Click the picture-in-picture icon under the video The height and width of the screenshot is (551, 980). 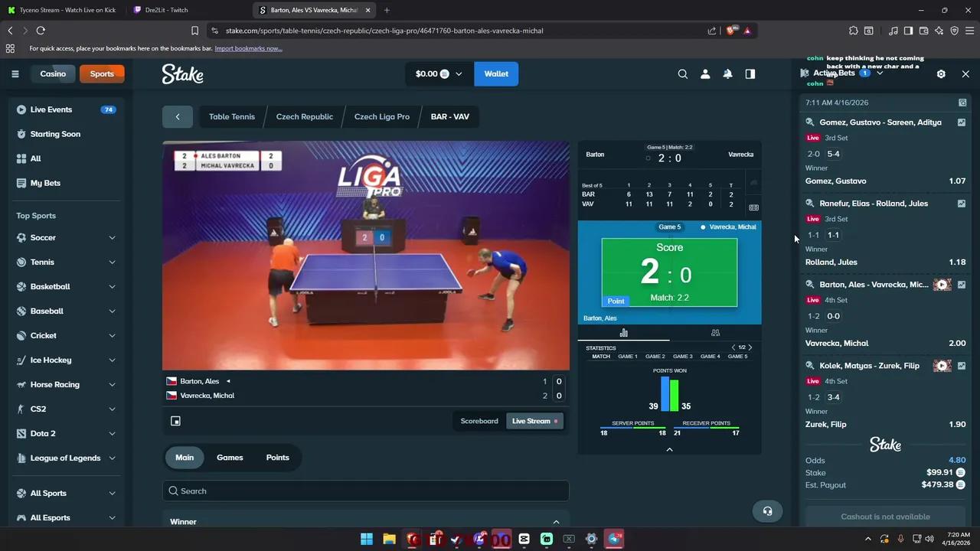coord(175,420)
